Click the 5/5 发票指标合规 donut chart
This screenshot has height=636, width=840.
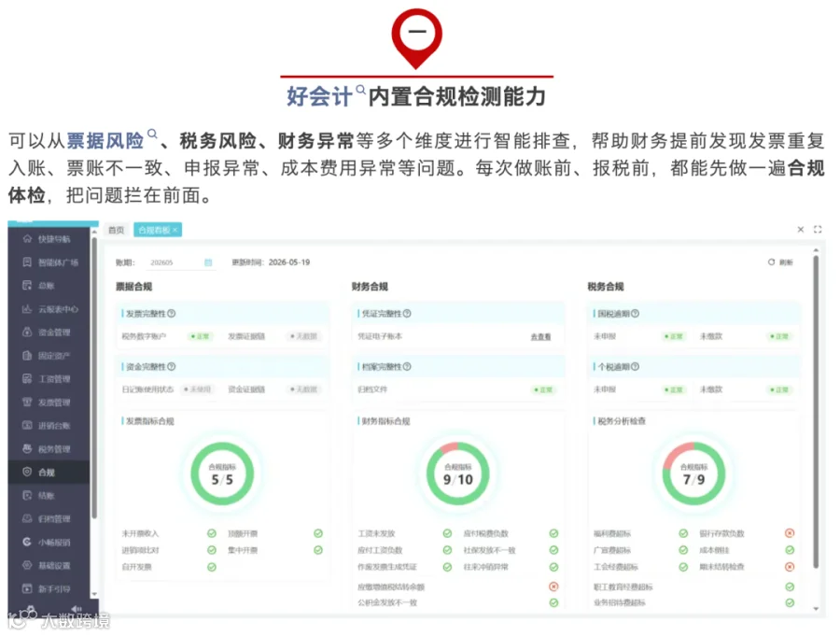[x=222, y=473]
